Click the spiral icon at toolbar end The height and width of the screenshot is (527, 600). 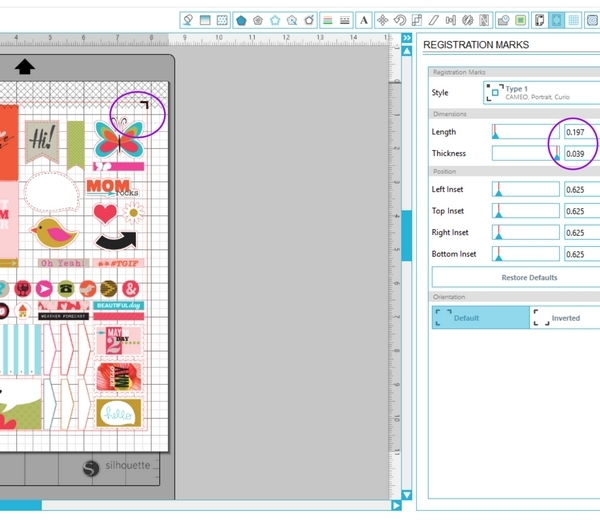(x=593, y=20)
